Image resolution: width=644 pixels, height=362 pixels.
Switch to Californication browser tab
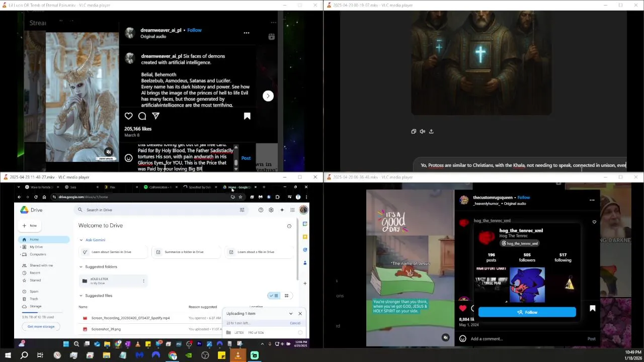pyautogui.click(x=160, y=187)
